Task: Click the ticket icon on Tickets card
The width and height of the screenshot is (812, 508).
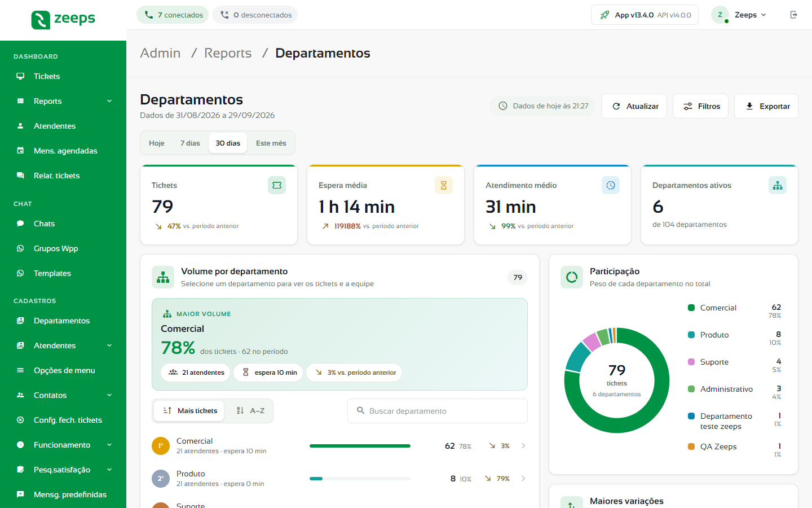Action: point(277,185)
